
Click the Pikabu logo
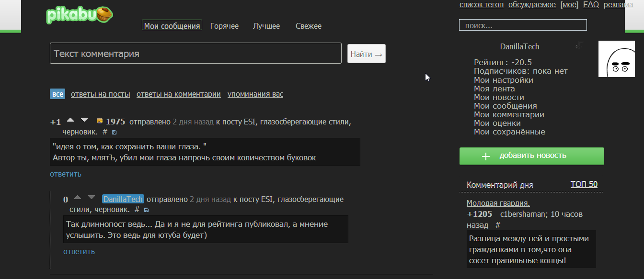(80, 15)
